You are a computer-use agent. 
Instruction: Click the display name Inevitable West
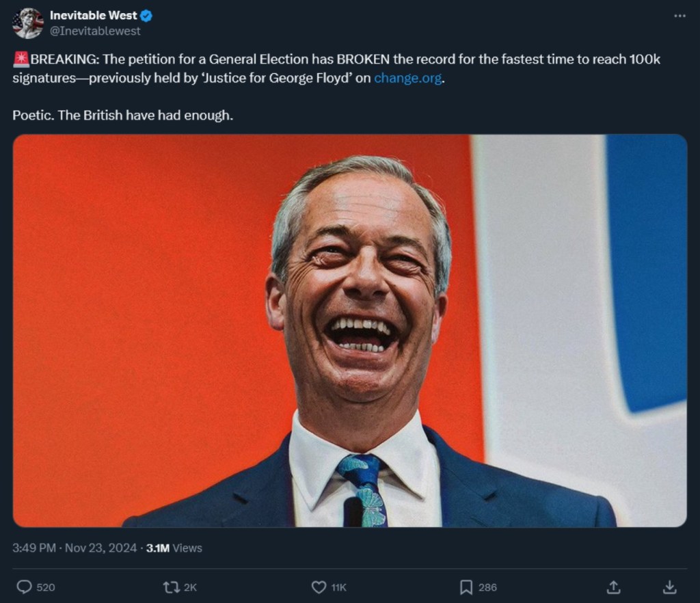coord(93,15)
